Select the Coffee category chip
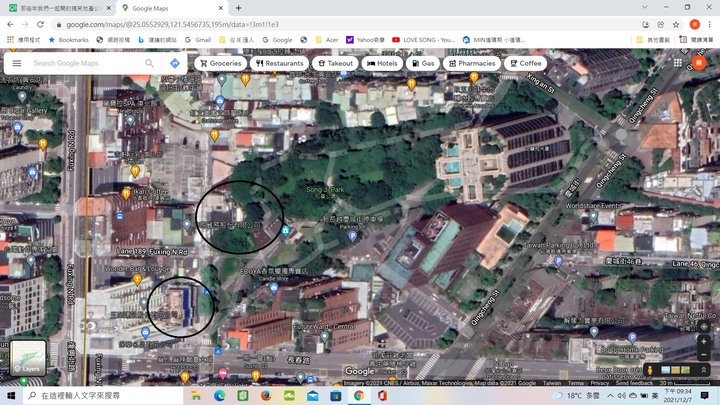 [x=526, y=63]
